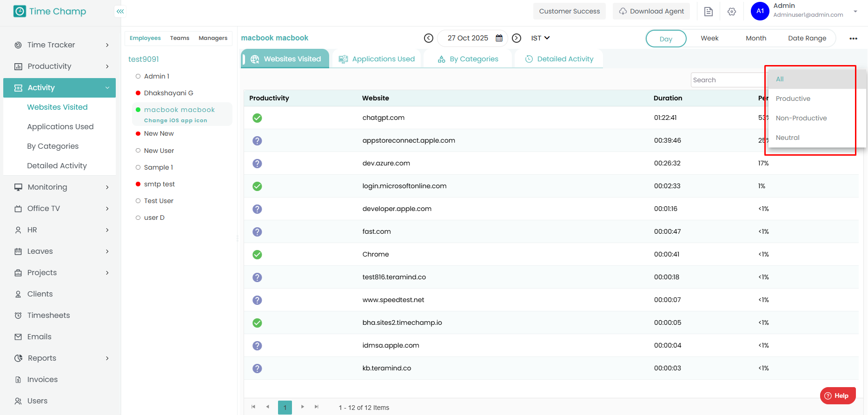The height and width of the screenshot is (415, 868).
Task: Open the IST timezone dropdown
Action: [x=540, y=38]
